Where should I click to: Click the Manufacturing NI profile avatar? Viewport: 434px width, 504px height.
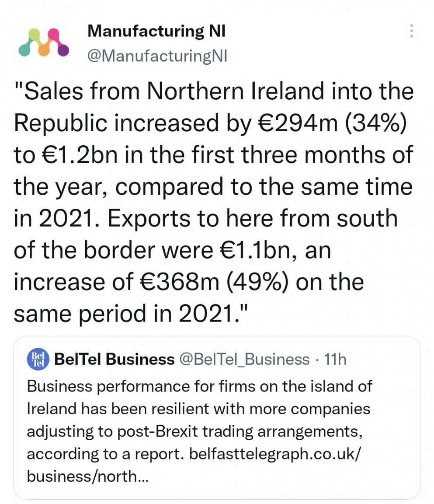(x=44, y=42)
